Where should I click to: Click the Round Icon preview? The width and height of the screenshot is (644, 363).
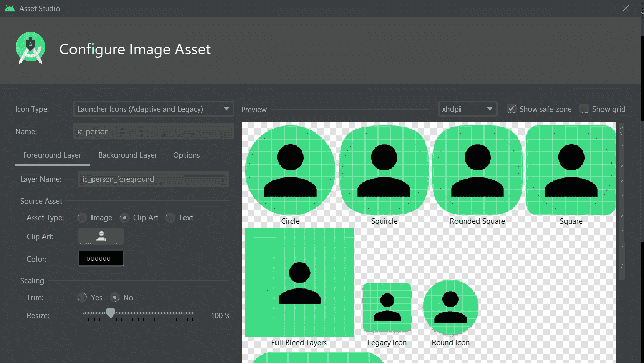[x=450, y=307]
